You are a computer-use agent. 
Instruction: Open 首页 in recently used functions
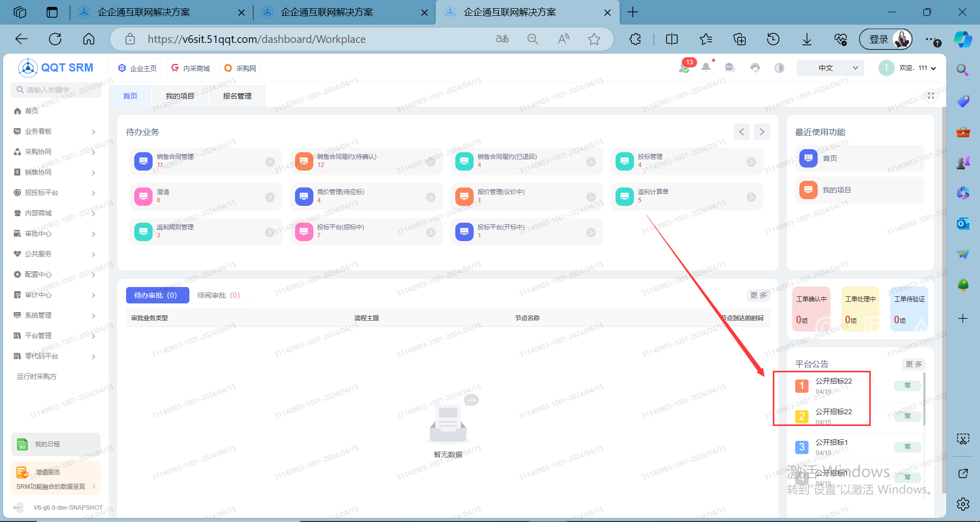tap(860, 158)
